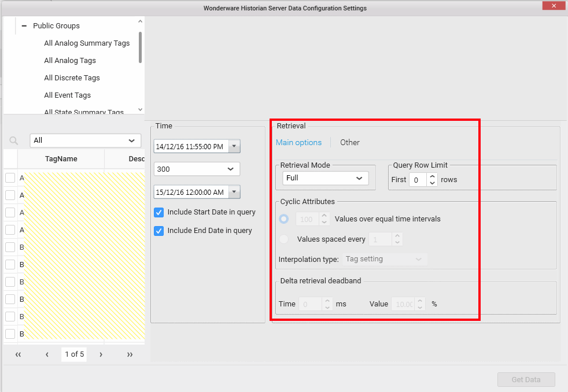Click the deadband Time field in ms
568x392 pixels.
pos(310,304)
